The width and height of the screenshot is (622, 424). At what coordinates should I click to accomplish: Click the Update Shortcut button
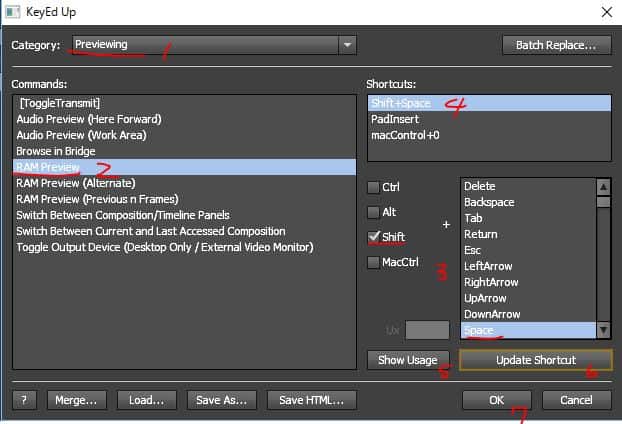click(x=536, y=360)
